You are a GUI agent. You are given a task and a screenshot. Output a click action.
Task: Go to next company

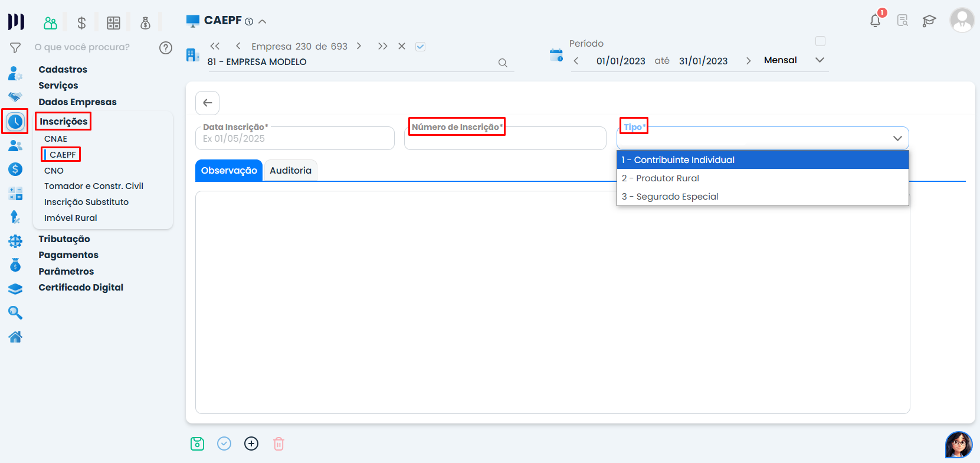(x=359, y=46)
